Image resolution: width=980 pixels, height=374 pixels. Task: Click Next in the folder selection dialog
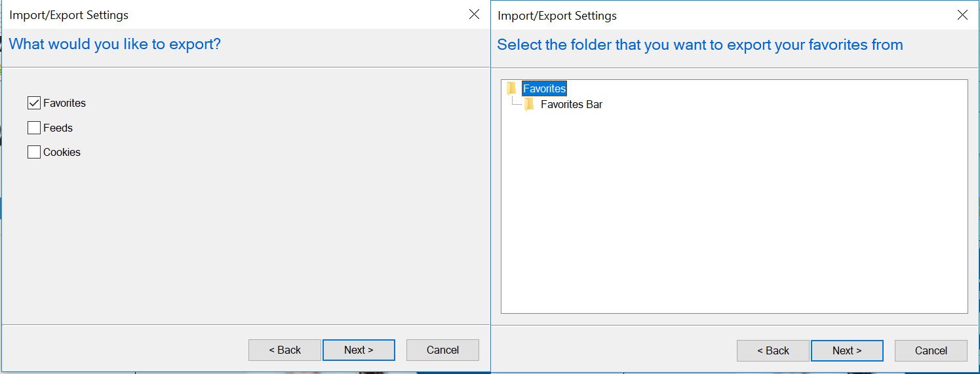(847, 350)
